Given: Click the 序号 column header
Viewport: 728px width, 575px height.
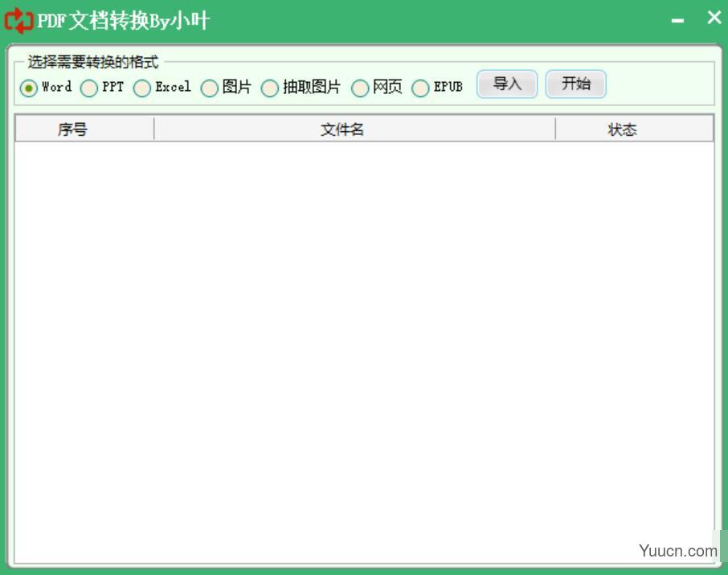Looking at the screenshot, I should point(72,129).
